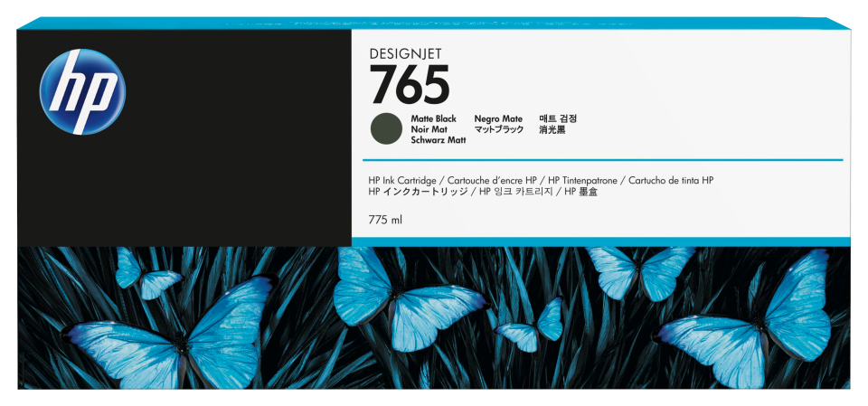Click the DESIGNJET heading text
The width and height of the screenshot is (868, 406).
[407, 56]
